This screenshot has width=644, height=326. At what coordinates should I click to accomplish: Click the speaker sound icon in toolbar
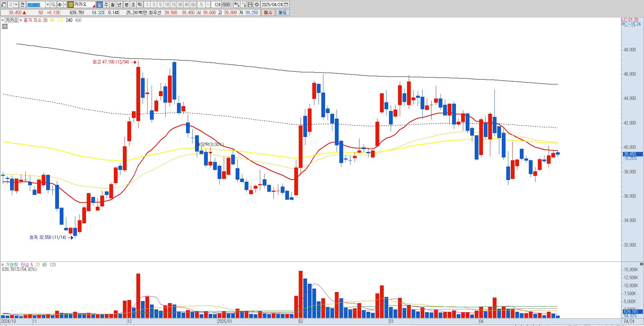[60, 5]
